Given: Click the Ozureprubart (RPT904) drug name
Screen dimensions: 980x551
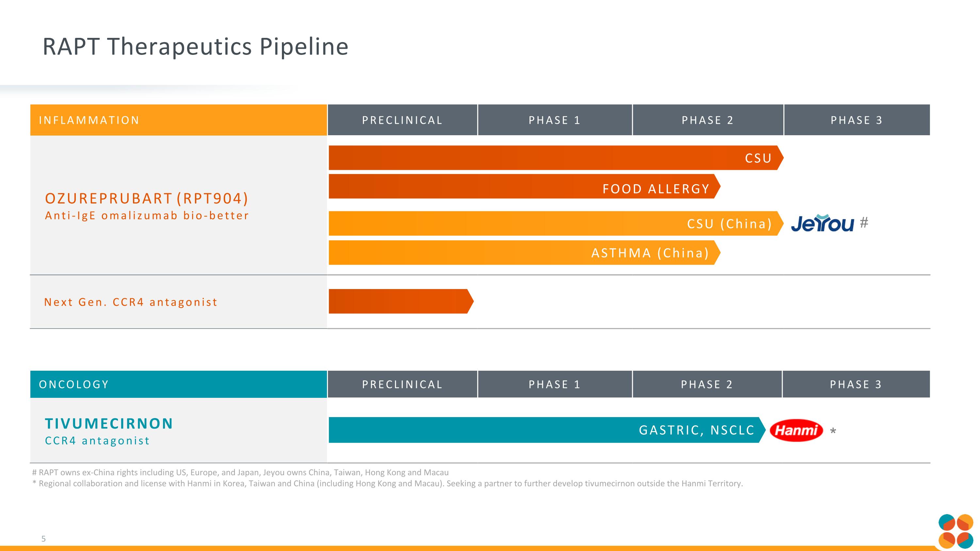Looking at the screenshot, I should (146, 199).
